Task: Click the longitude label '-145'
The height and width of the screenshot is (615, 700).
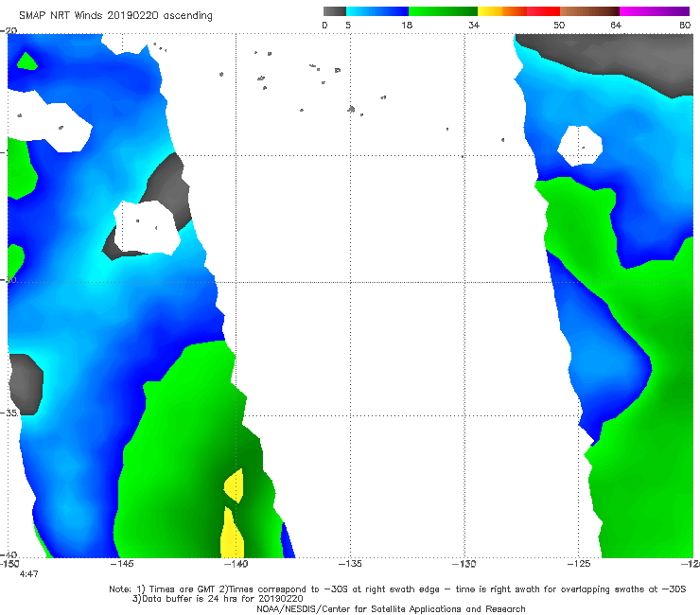Action: pyautogui.click(x=122, y=564)
